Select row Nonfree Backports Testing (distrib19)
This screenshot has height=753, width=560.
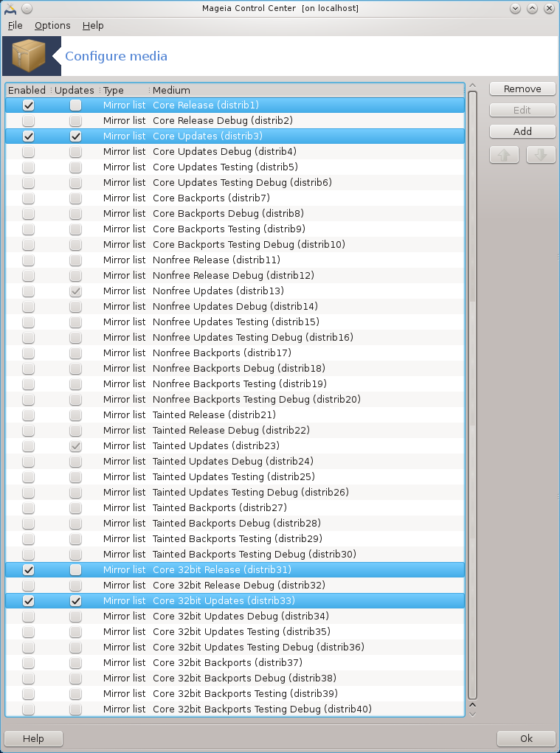click(235, 384)
